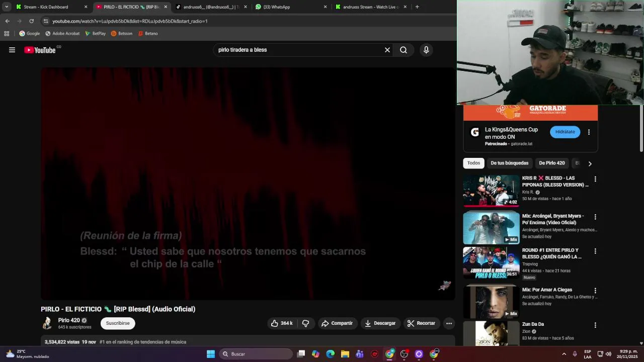Viewport: 644px width, 362px height.
Task: Open the Google bookmark
Action: coord(30,34)
